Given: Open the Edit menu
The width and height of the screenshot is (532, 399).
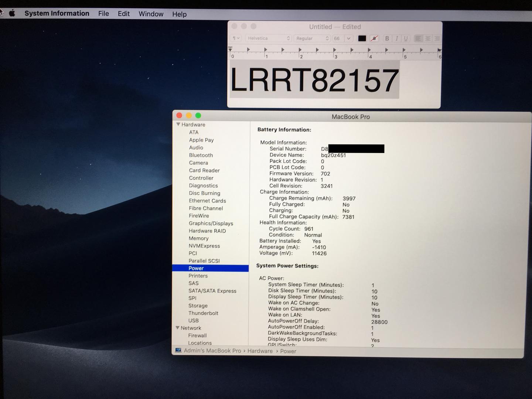Looking at the screenshot, I should 124,14.
